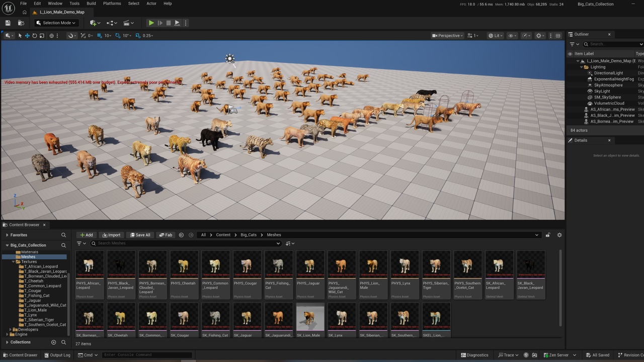Viewport: 644px width, 362px height.
Task: Open the Build menu
Action: click(91, 4)
